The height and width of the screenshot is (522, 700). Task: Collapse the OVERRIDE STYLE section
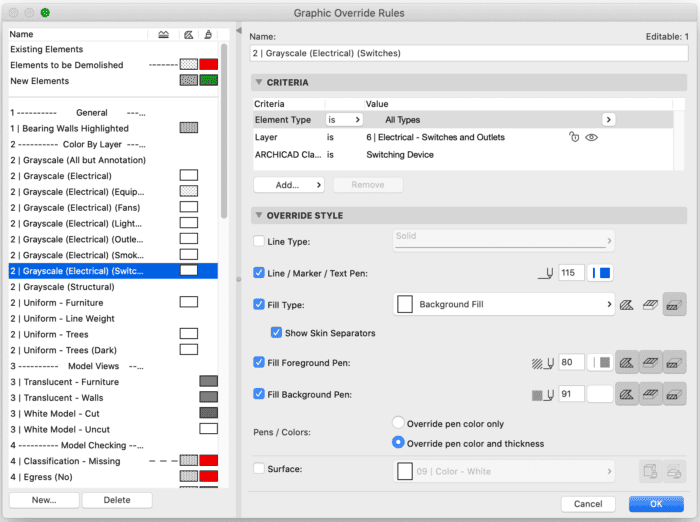click(x=258, y=215)
